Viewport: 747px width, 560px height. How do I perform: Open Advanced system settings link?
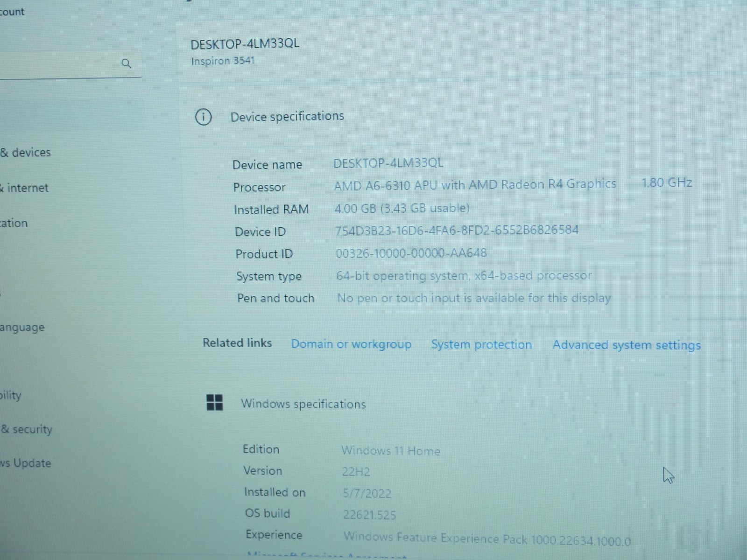pos(627,345)
